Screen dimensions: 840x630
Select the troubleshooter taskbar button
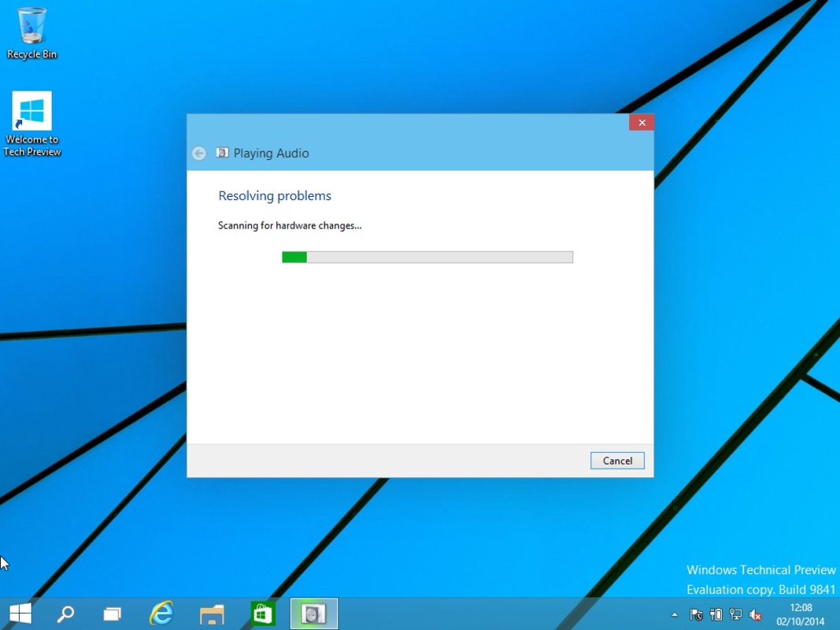point(314,613)
